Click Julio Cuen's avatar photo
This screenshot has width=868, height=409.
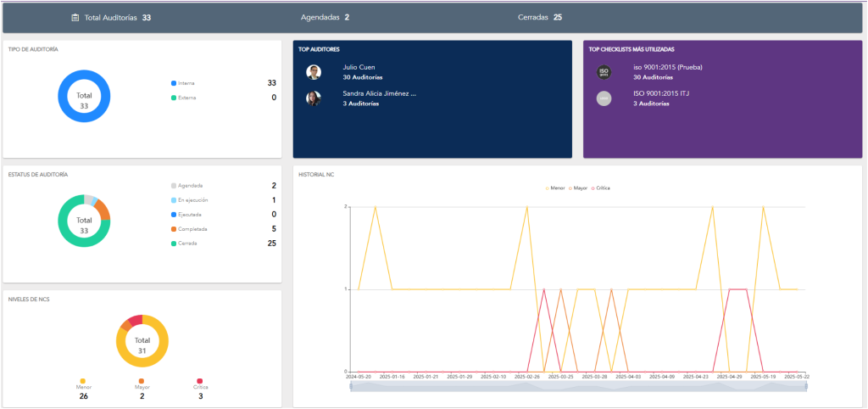click(x=314, y=72)
